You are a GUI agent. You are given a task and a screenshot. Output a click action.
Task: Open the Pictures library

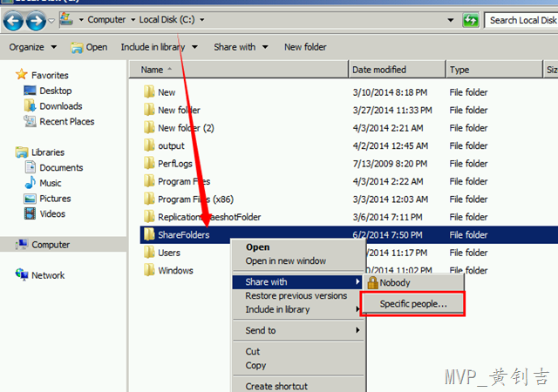(x=55, y=198)
